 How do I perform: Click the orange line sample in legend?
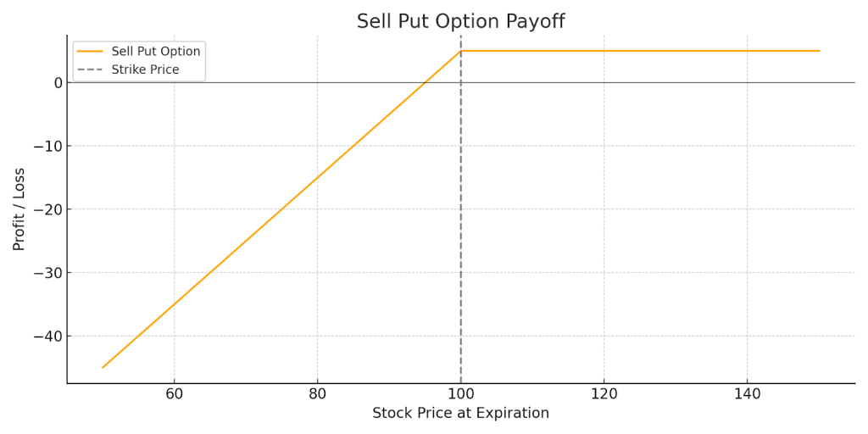pos(90,52)
